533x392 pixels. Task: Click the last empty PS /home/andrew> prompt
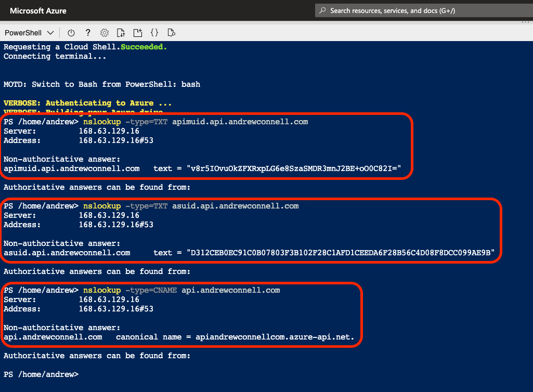pos(41,375)
